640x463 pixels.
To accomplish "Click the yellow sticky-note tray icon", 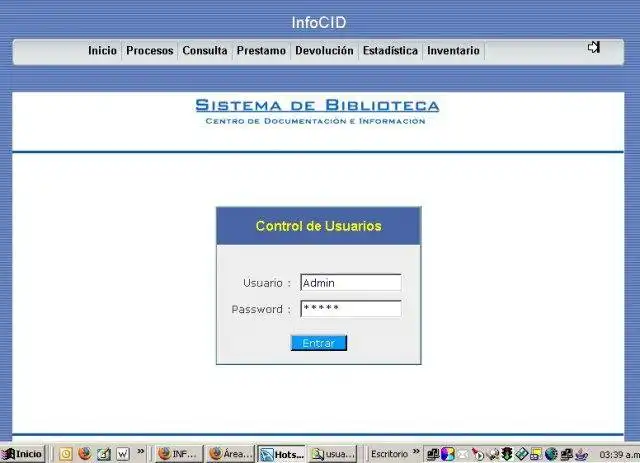I will pyautogui.click(x=536, y=454).
